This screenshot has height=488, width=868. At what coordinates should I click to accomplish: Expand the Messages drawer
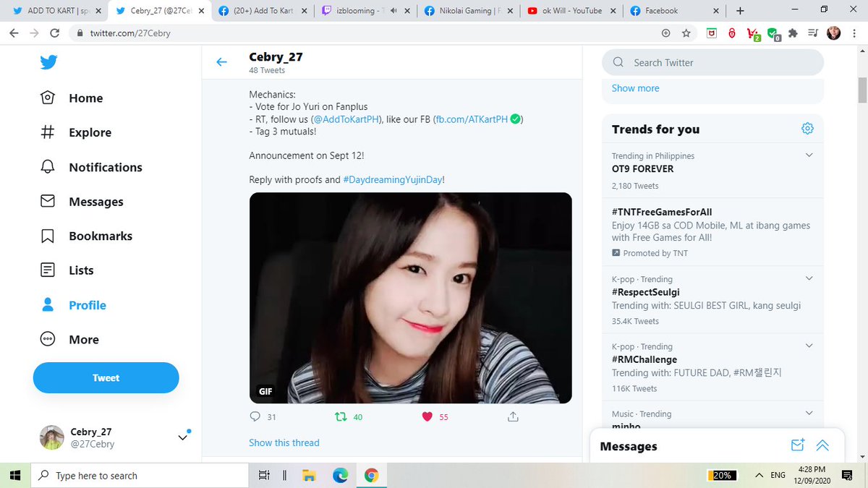822,445
